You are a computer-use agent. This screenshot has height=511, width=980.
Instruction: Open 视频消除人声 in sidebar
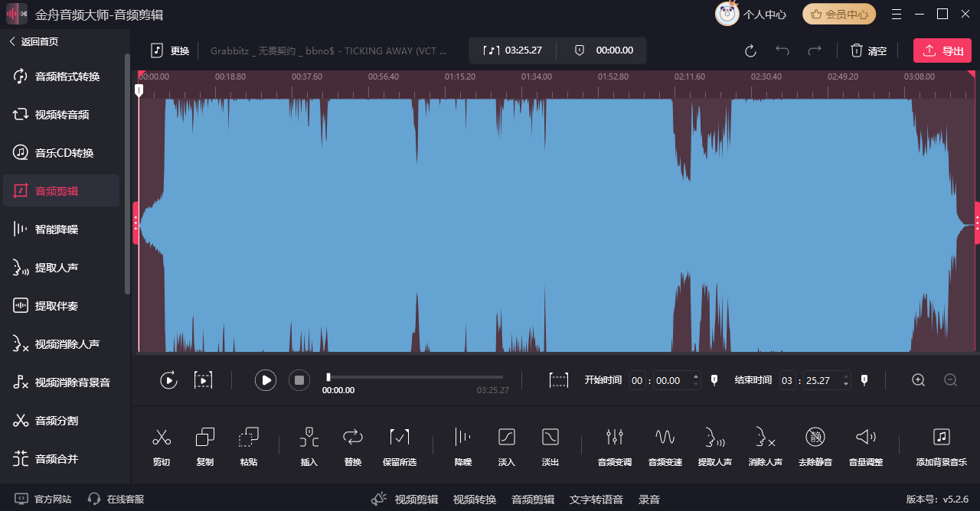click(61, 344)
